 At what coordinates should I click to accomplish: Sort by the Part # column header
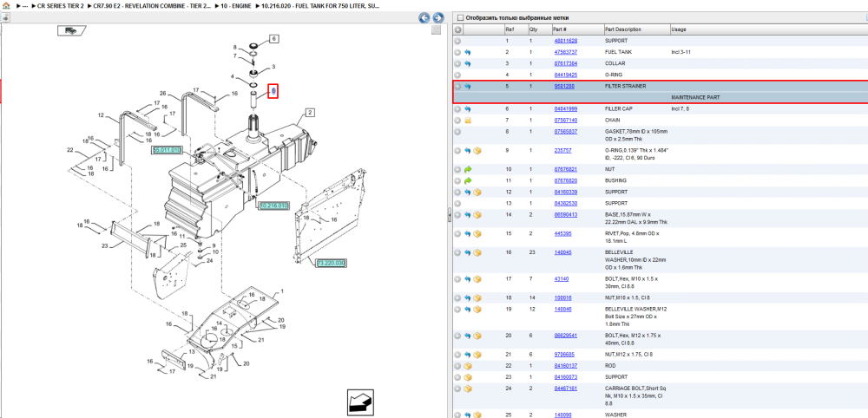click(559, 29)
